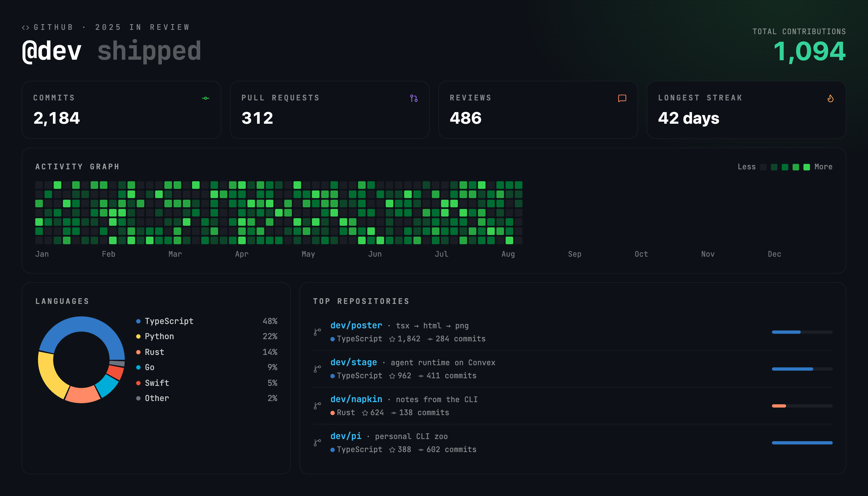Click the code brackets icon beside GITHUB
This screenshot has height=496, width=868.
click(25, 27)
